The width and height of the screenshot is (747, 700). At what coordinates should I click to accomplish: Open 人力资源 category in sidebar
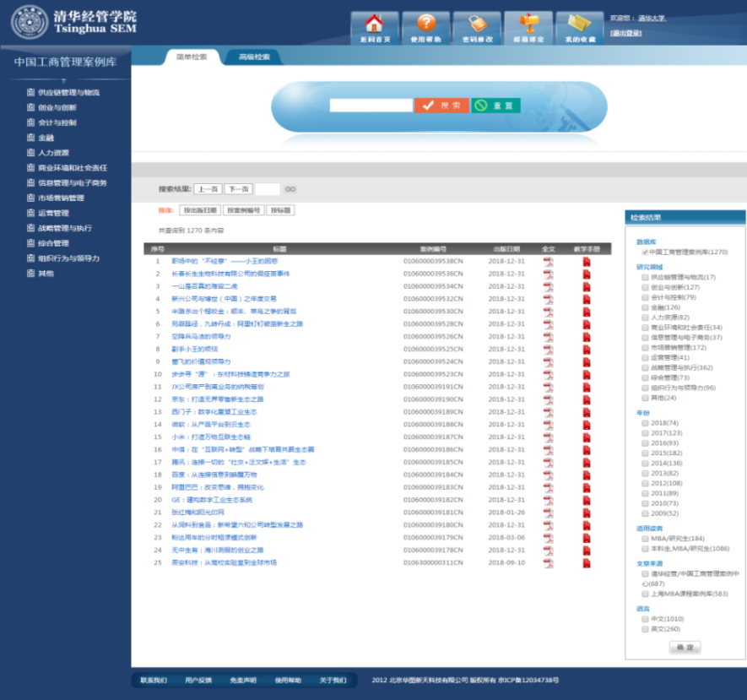point(53,153)
